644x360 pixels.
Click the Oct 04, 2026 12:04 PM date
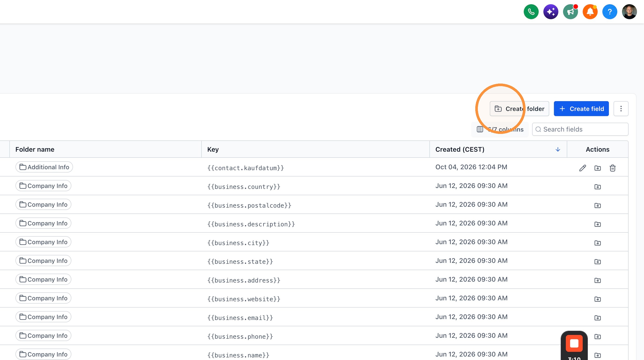point(471,167)
